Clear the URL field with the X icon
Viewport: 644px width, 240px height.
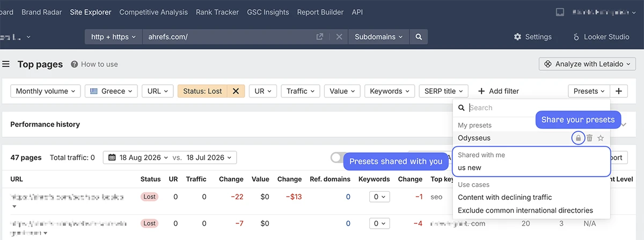(339, 37)
